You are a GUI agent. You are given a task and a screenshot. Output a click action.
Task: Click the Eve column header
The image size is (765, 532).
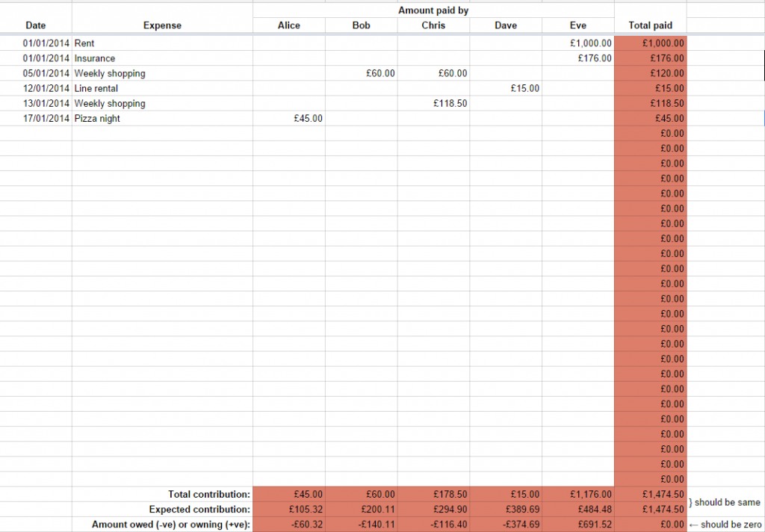click(x=577, y=25)
